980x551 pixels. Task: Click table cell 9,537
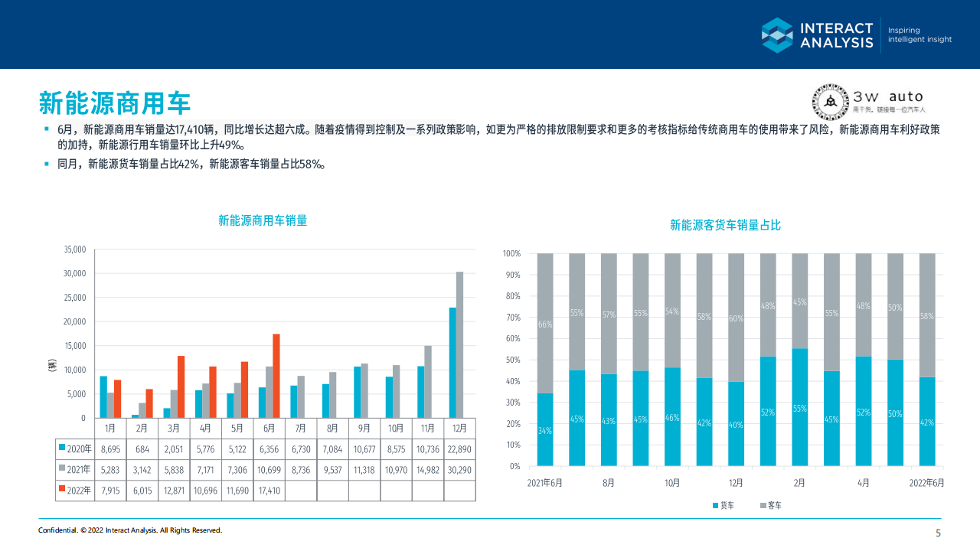pyautogui.click(x=332, y=470)
